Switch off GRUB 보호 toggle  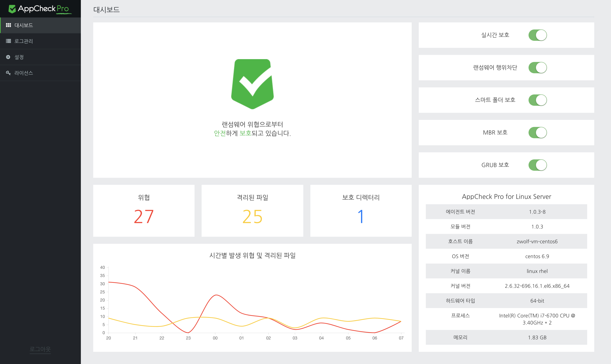coord(537,165)
